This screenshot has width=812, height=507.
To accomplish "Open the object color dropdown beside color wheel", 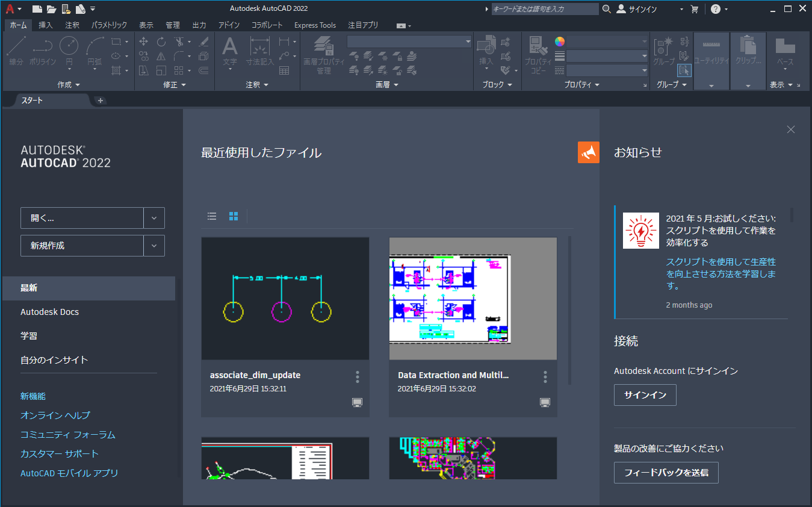I will pos(607,42).
